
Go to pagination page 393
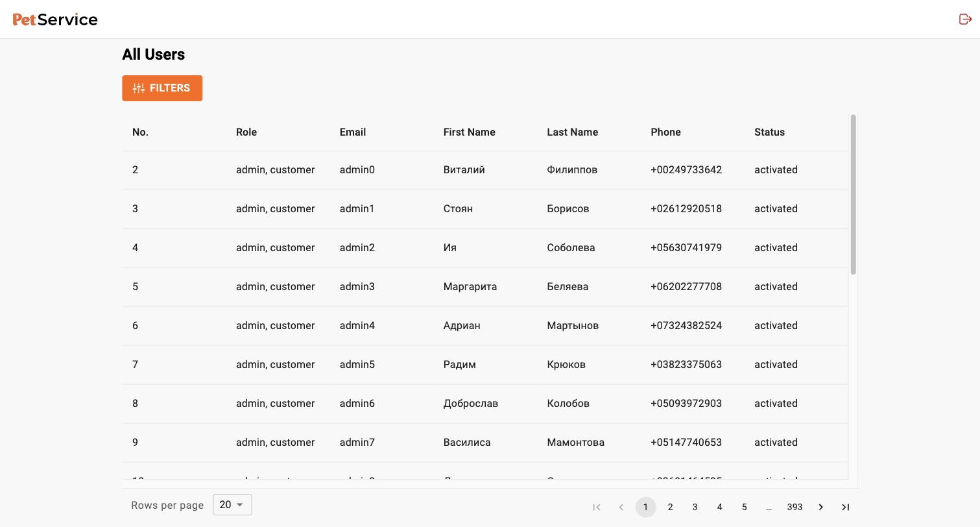click(795, 507)
